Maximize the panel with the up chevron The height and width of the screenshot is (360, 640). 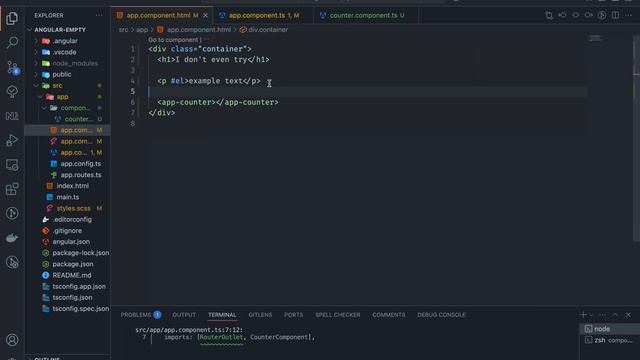[x=615, y=315]
